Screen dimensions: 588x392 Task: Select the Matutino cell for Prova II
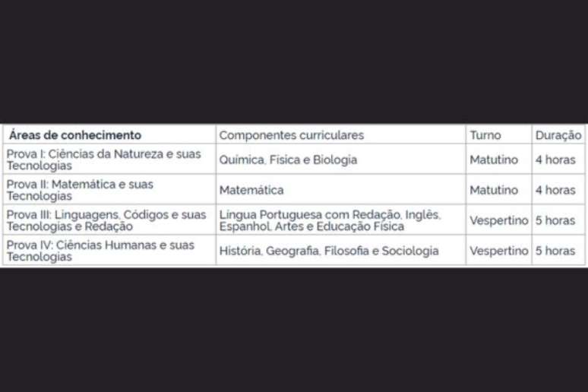499,190
